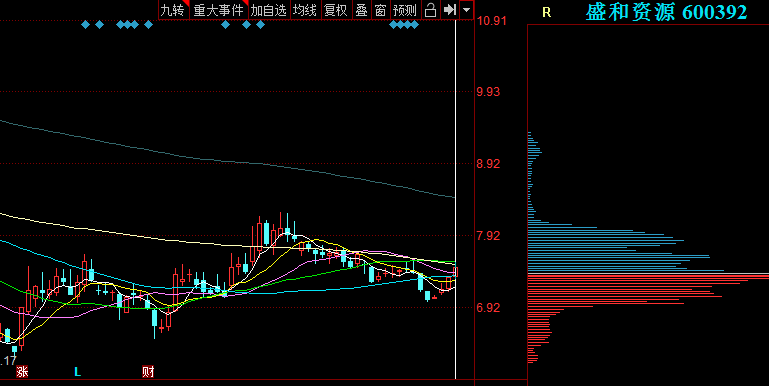Click the jump-to-end arrow icon
The height and width of the screenshot is (386, 769).
pos(449,10)
